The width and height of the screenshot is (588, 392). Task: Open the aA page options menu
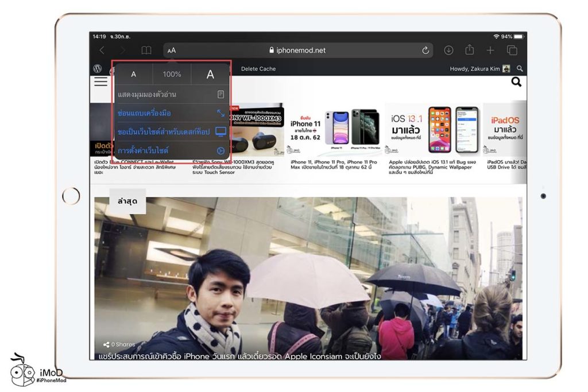(171, 50)
